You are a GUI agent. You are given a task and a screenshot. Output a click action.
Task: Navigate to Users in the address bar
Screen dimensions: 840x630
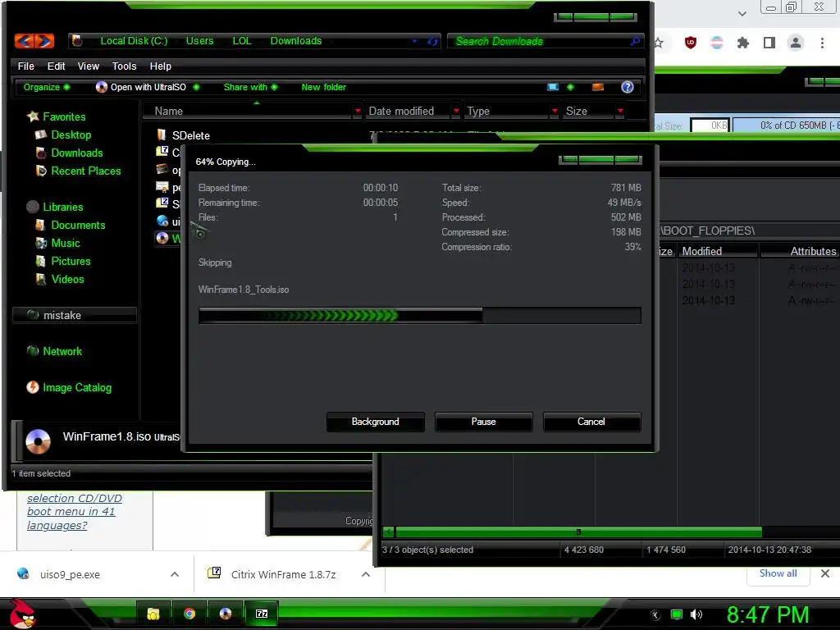199,41
